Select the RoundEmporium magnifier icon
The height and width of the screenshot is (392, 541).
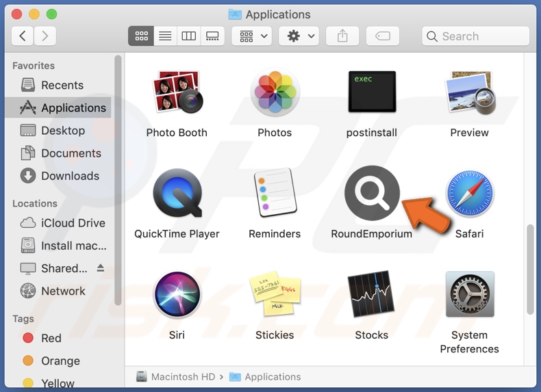[372, 193]
